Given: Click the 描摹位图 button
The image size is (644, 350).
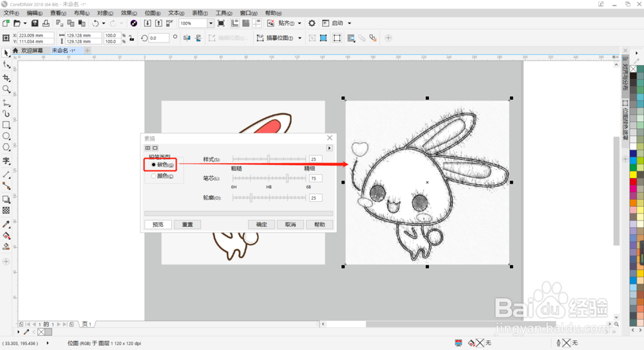Looking at the screenshot, I should point(275,38).
